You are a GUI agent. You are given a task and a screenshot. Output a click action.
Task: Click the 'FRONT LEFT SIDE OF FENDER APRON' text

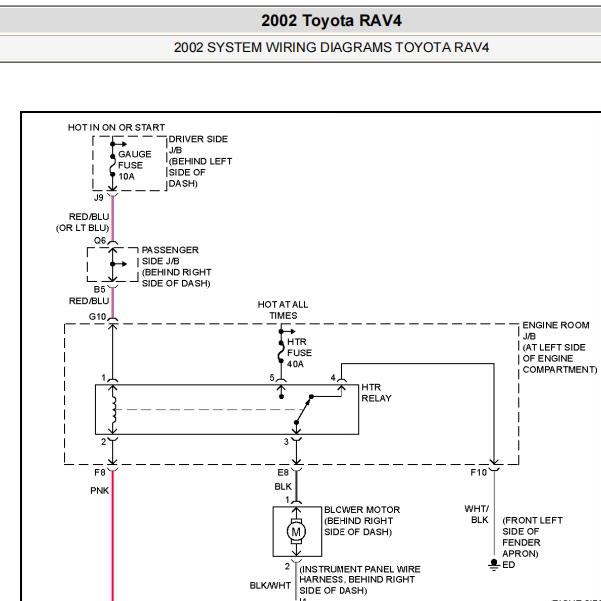pyautogui.click(x=532, y=537)
